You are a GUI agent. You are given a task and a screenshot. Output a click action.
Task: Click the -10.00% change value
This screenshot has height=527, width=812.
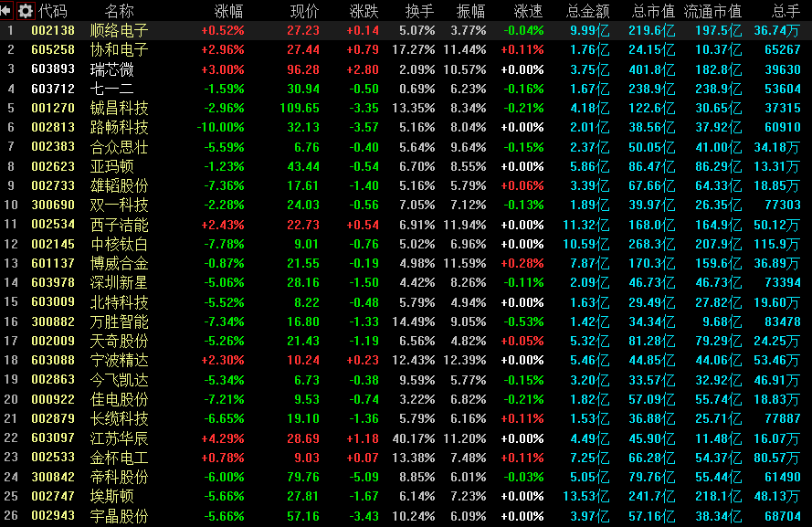point(221,127)
